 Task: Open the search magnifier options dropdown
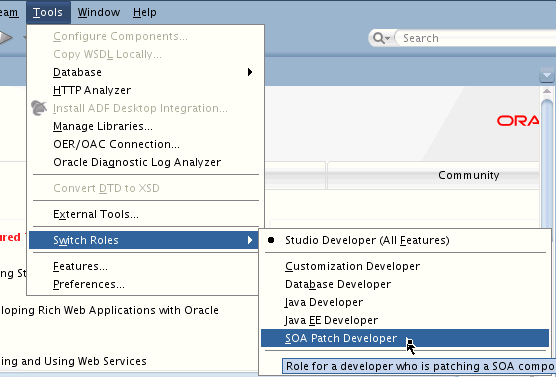(x=381, y=38)
